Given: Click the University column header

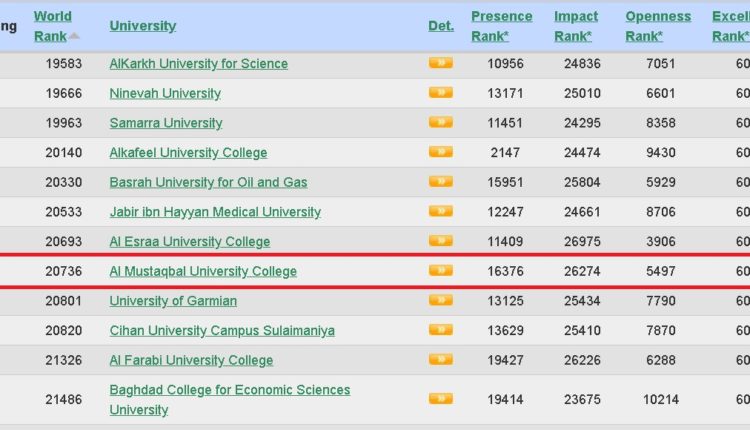Looking at the screenshot, I should coord(142,26).
